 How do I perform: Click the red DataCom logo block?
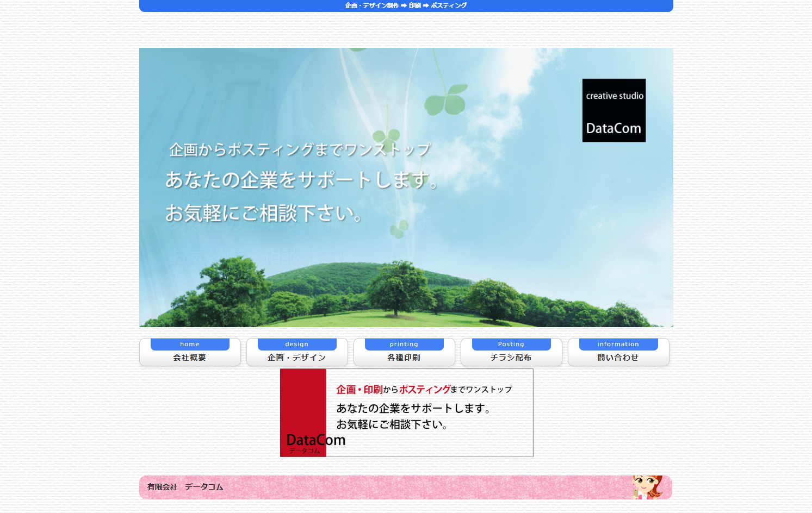(303, 413)
